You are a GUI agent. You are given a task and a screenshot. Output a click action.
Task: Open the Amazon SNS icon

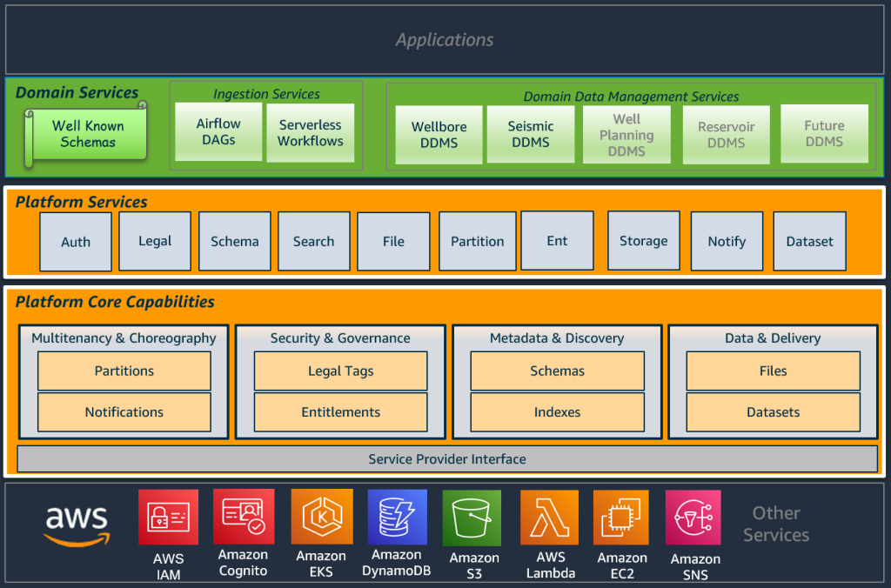[x=693, y=517]
